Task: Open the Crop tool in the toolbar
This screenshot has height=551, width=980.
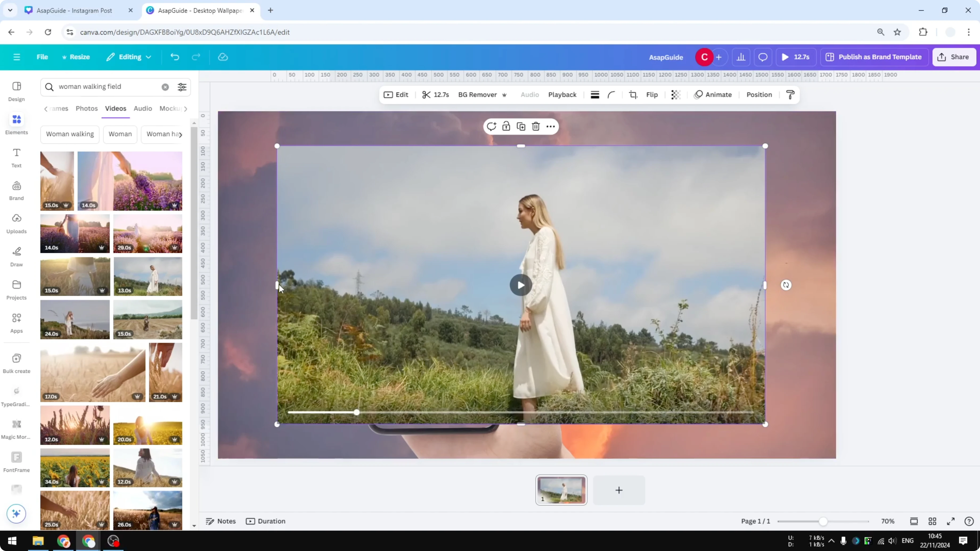Action: click(x=633, y=95)
